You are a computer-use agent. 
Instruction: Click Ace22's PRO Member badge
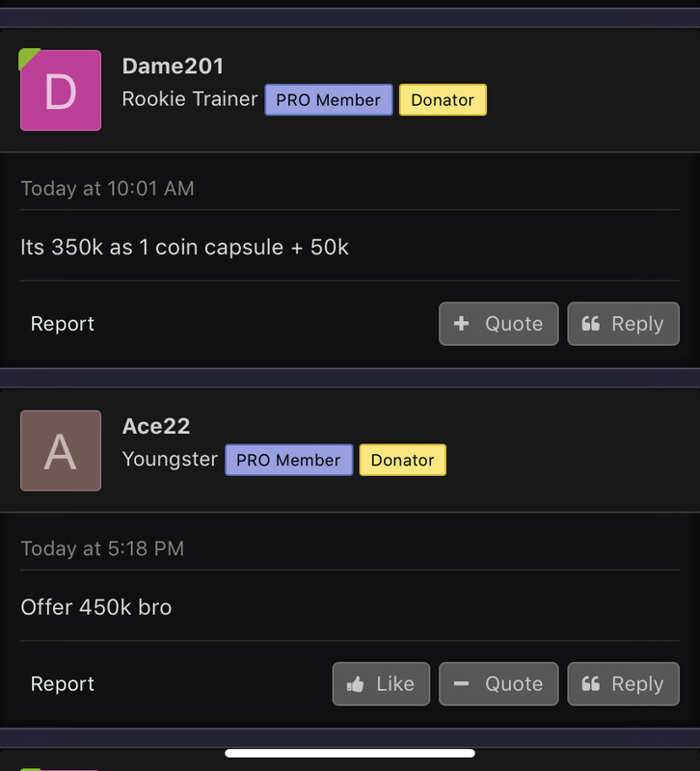coord(288,460)
